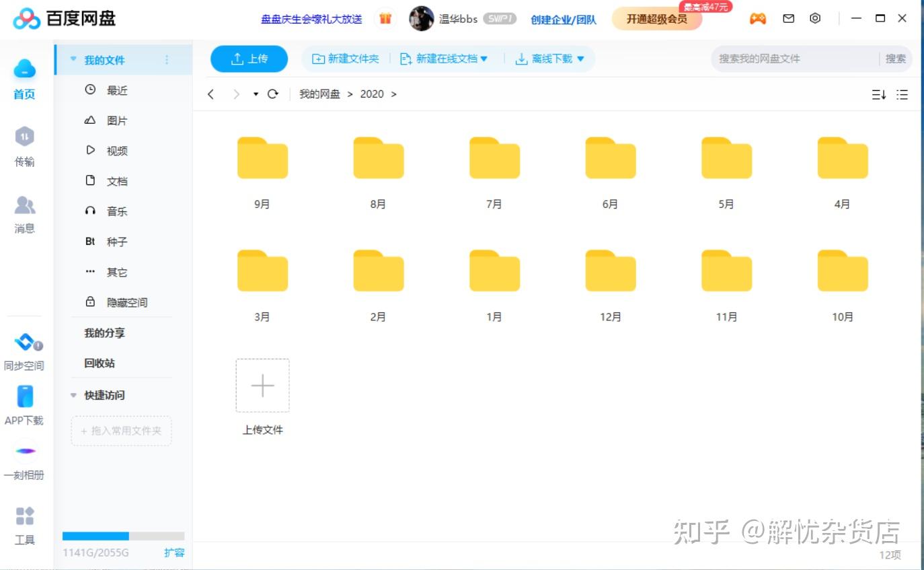Click the storage usage progress bar

[123, 536]
